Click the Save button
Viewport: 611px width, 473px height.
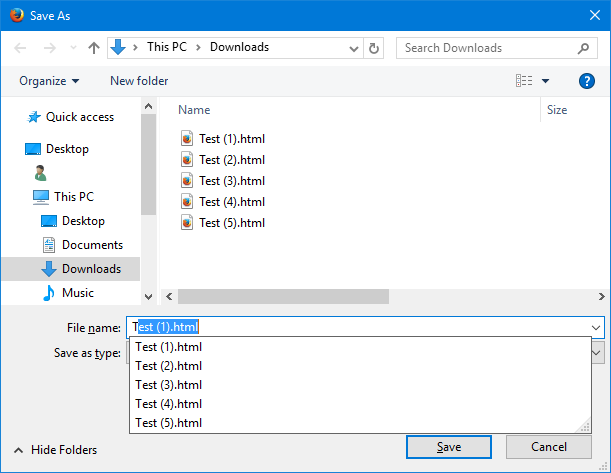click(x=449, y=447)
